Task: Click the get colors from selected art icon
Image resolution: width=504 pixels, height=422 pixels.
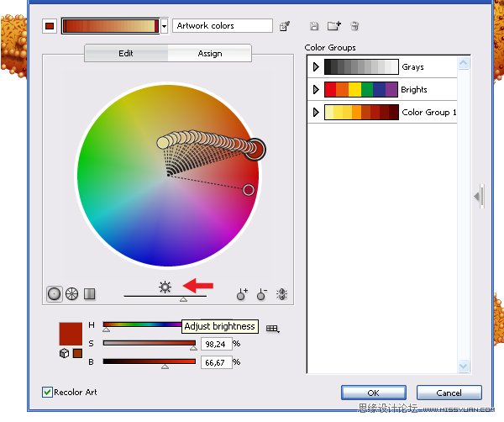Action: [x=285, y=26]
